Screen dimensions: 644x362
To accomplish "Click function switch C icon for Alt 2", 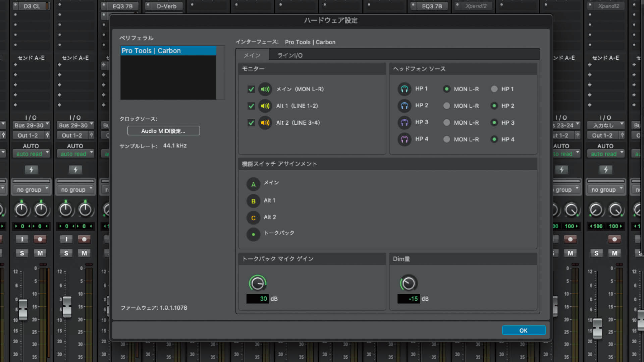I will (253, 218).
